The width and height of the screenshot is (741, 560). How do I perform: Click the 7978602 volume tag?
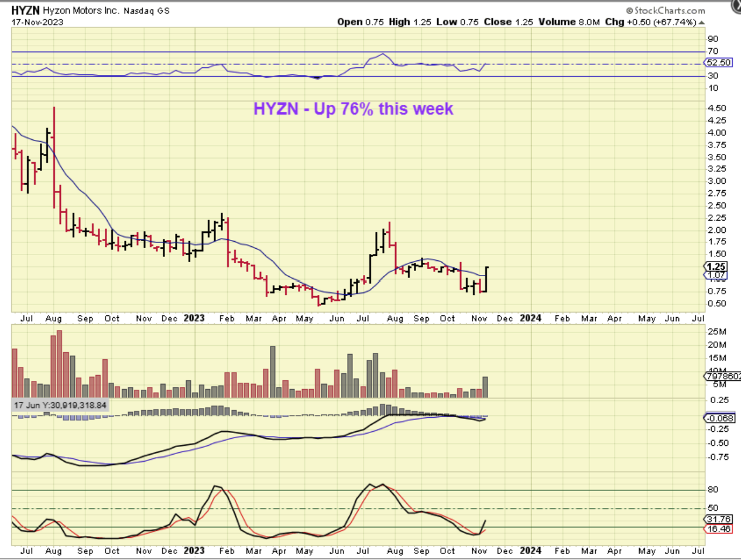tap(723, 376)
